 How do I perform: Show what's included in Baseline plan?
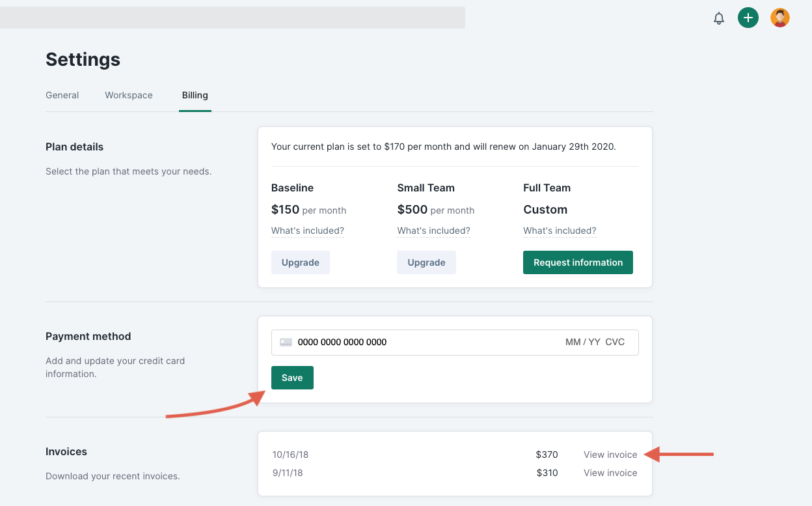[308, 231]
